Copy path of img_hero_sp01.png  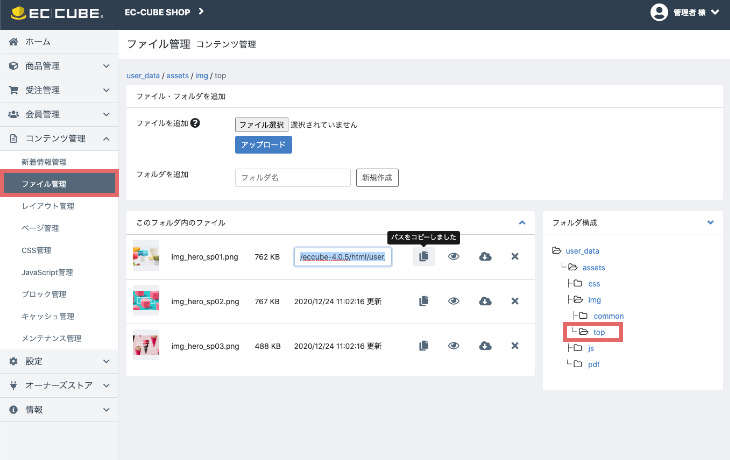point(424,257)
